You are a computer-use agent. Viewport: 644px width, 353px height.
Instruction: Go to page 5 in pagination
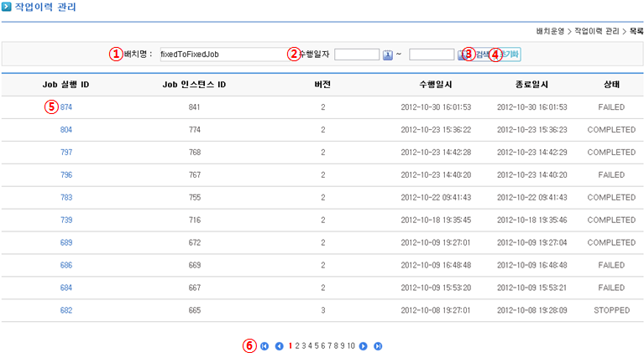(318, 345)
